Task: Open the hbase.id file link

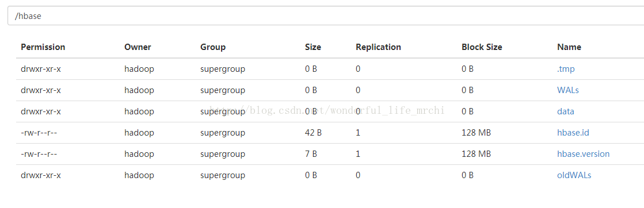Action: click(573, 133)
